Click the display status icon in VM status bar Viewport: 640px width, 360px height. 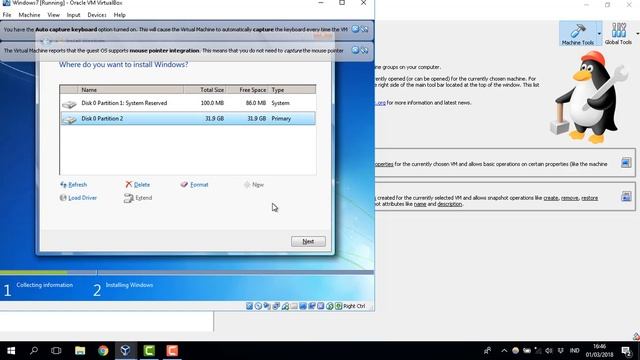[303, 306]
